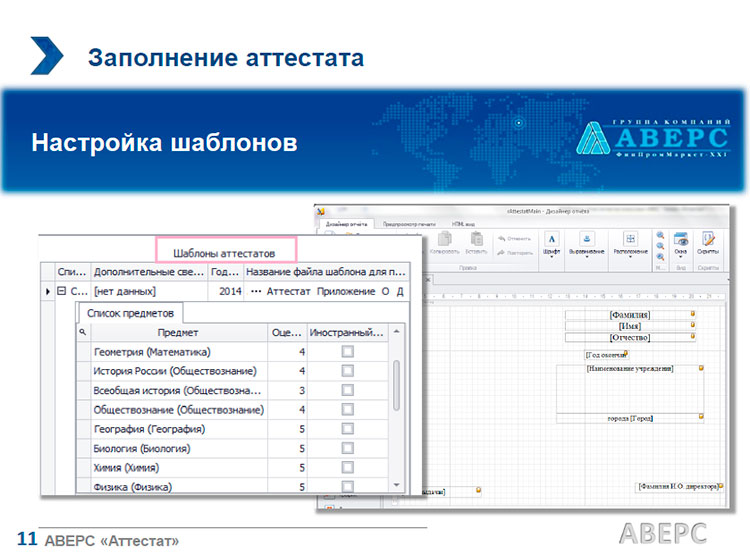Click the smart tag on [Фамилия] field
750x555 pixels.
(693, 314)
